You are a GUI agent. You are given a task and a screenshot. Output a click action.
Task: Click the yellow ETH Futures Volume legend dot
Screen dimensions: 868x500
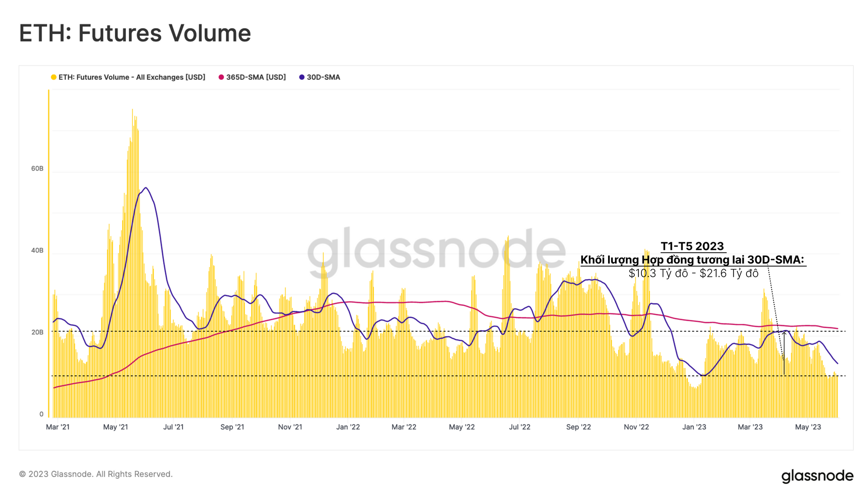(x=54, y=77)
